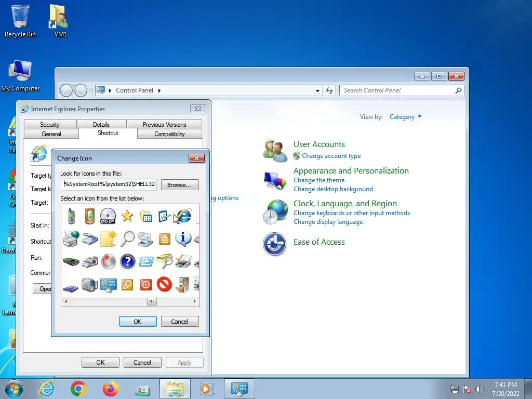The width and height of the screenshot is (532, 399).
Task: Open the Security tab in Internet Explorer Properties
Action: (50, 125)
